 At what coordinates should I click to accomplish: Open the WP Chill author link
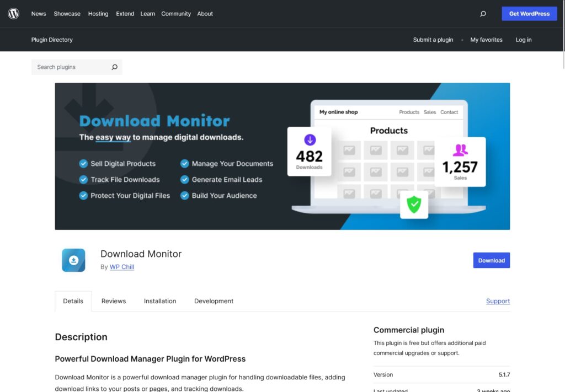point(122,267)
